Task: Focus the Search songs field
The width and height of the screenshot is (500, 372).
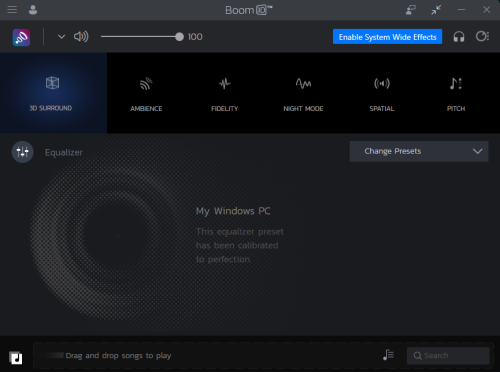Action: (448, 356)
